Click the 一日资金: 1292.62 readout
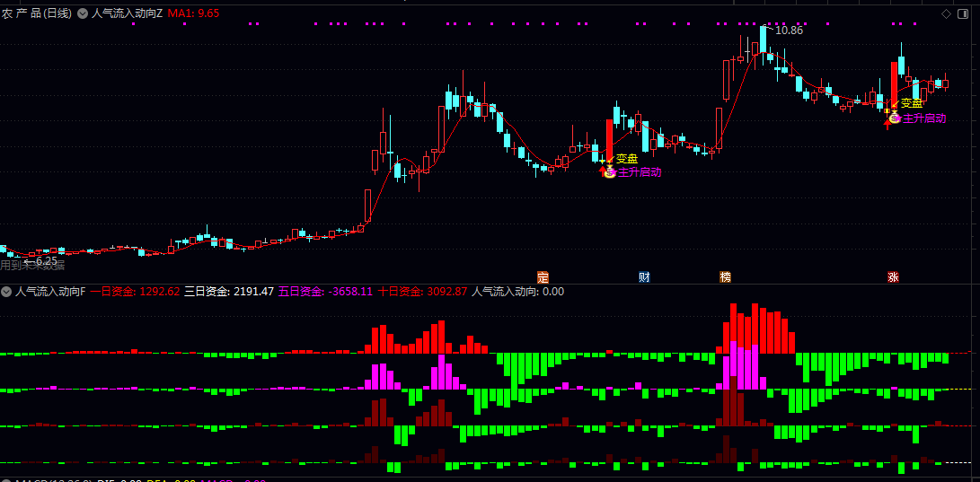The height and width of the screenshot is (482, 980). point(135,292)
